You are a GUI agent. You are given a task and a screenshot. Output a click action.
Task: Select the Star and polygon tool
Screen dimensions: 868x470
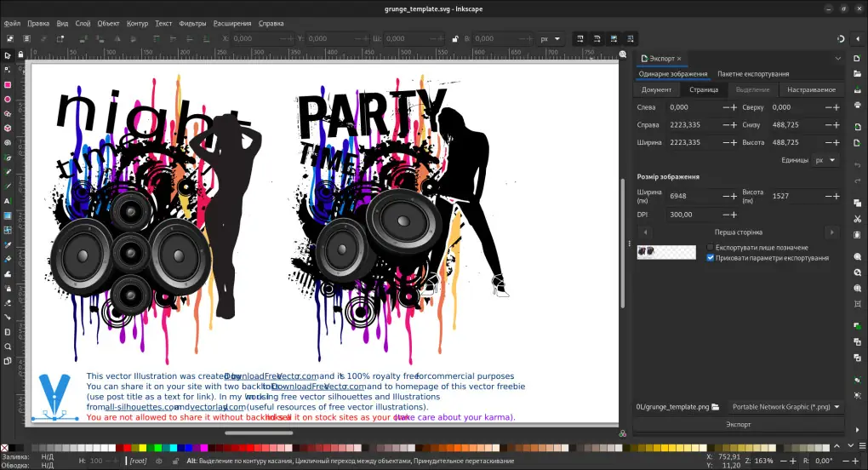(8, 113)
